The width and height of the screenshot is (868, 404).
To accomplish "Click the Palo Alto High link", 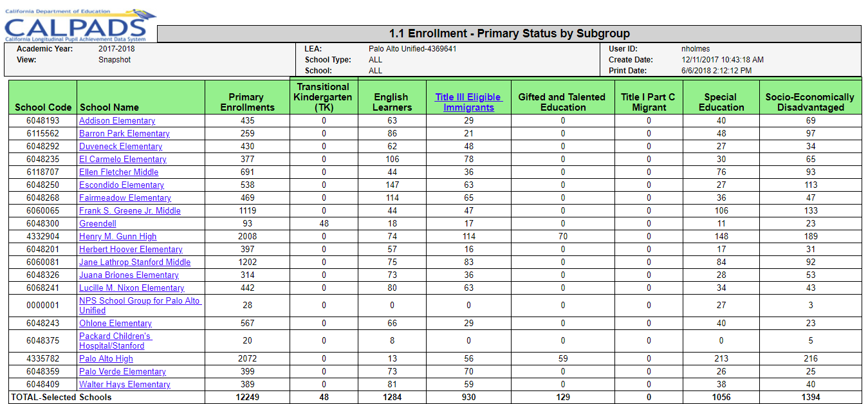I will tap(106, 359).
